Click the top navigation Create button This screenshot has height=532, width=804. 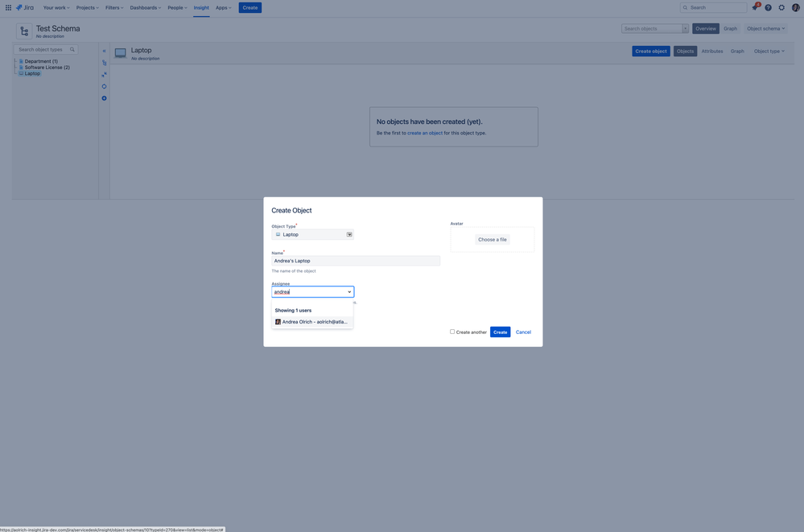(x=249, y=8)
